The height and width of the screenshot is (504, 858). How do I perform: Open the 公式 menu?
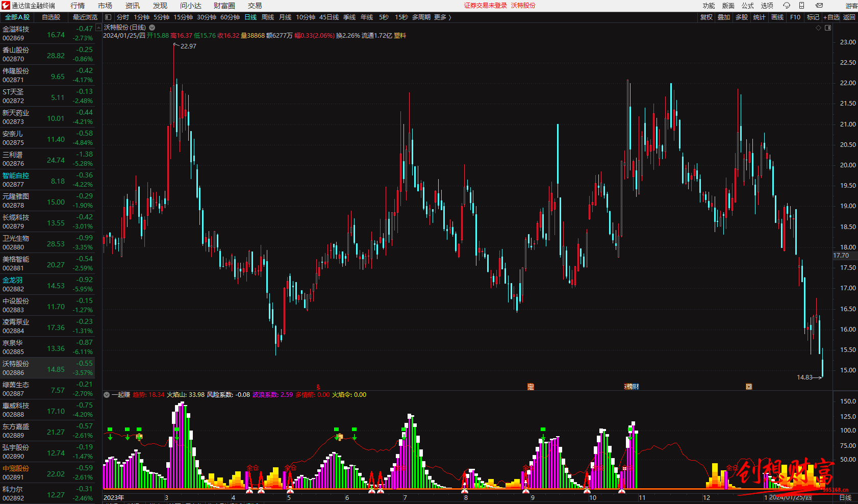[x=748, y=6]
